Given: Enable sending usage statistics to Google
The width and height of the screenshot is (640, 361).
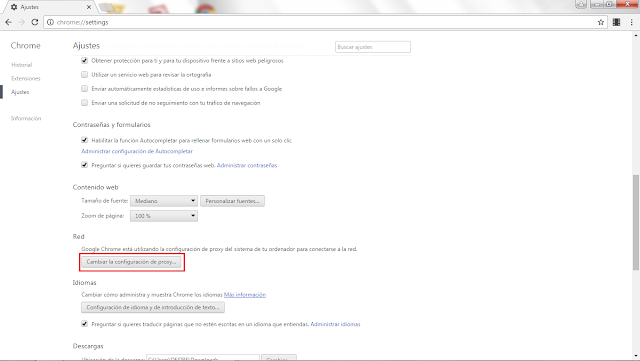Looking at the screenshot, I should point(84,89).
